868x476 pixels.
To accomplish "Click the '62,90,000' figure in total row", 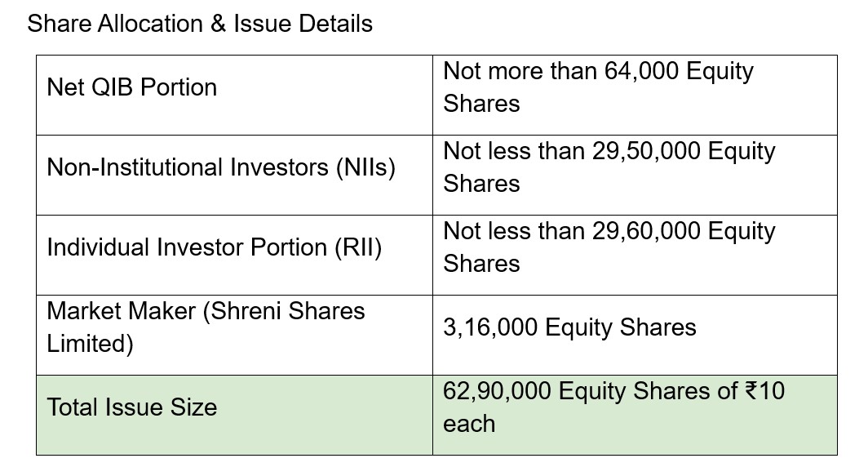I will (x=497, y=391).
